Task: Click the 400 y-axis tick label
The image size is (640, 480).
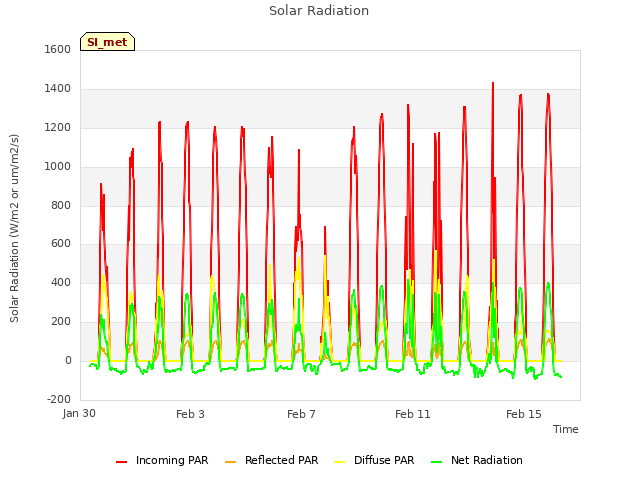Action: [x=61, y=282]
